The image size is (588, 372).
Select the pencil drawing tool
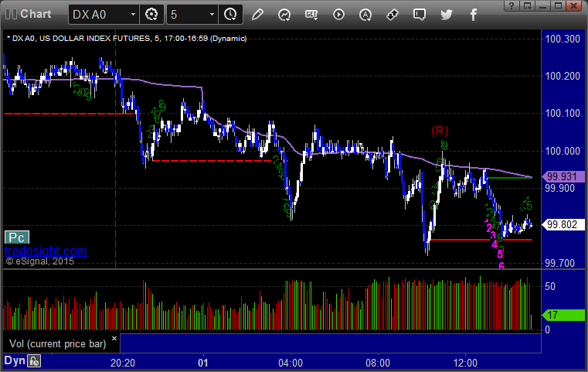pos(257,15)
